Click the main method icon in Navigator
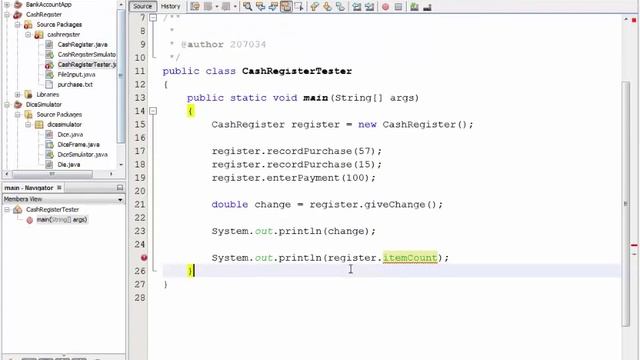The width and height of the screenshot is (640, 360). coord(29,220)
